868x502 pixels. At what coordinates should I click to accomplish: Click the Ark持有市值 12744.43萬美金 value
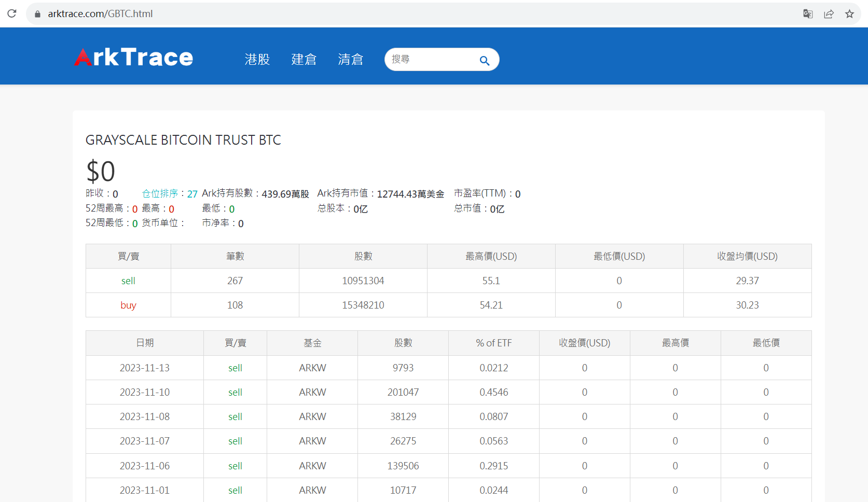[x=410, y=194]
